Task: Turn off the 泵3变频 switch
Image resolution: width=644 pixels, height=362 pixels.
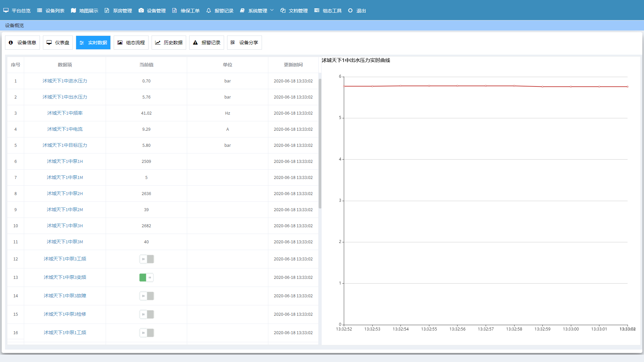Action: click(147, 278)
